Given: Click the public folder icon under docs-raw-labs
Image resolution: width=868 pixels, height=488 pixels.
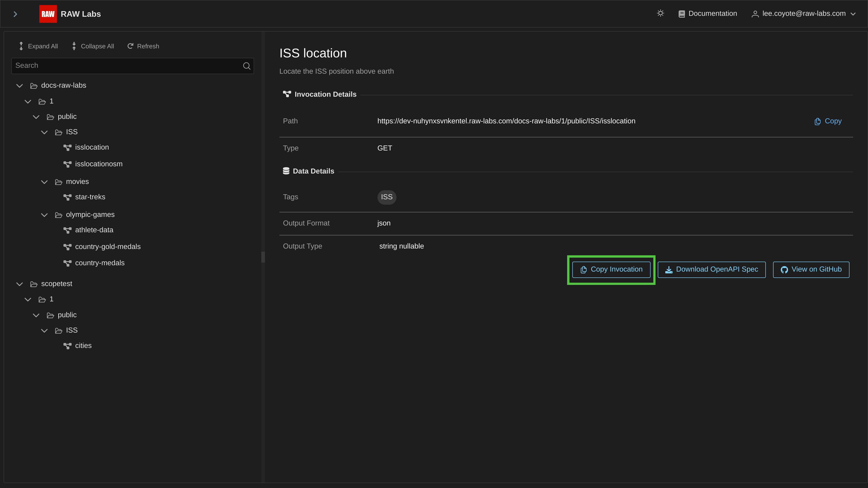Looking at the screenshot, I should pyautogui.click(x=51, y=117).
